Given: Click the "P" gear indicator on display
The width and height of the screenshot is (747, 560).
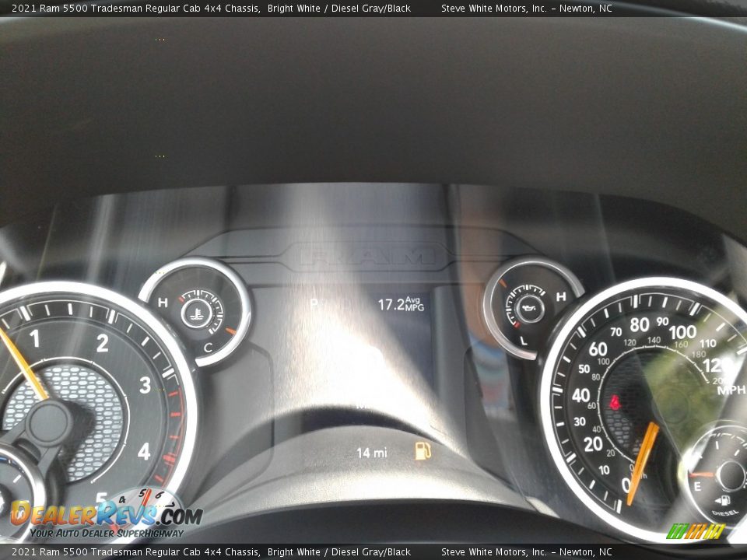Looking at the screenshot, I should click(314, 304).
